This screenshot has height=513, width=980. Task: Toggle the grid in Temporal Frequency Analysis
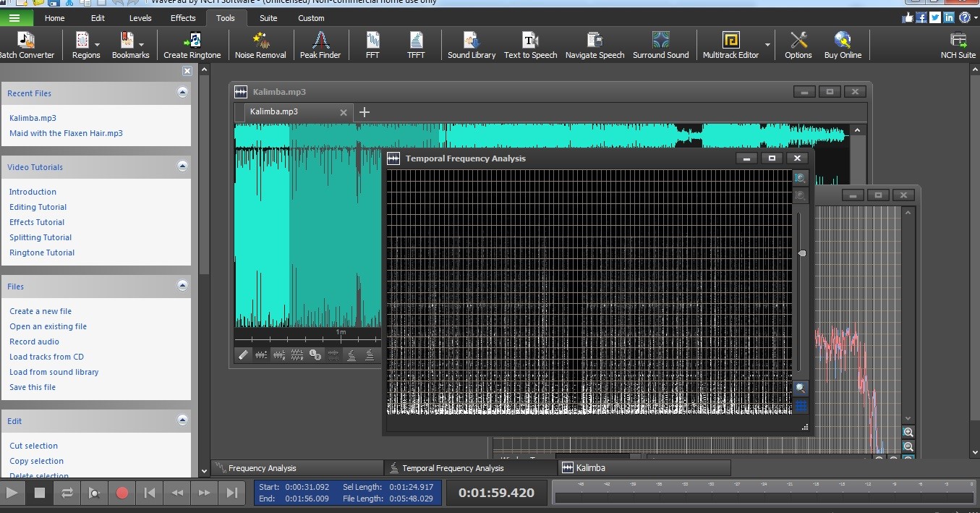tap(801, 407)
